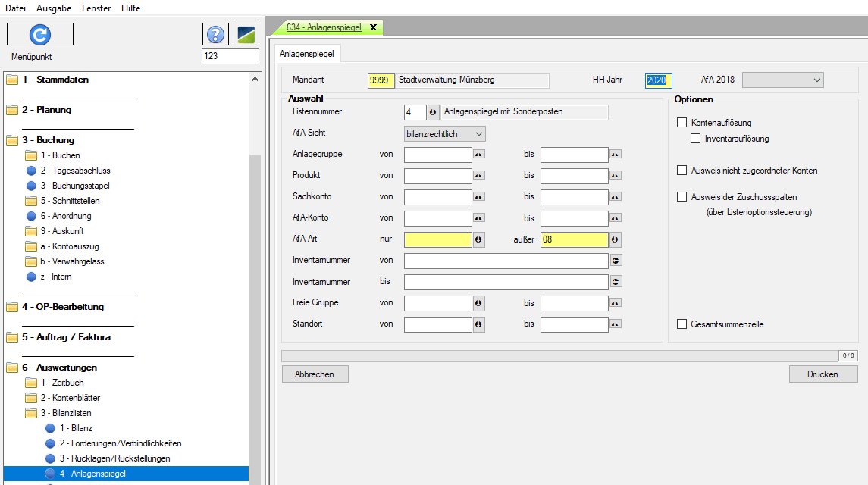This screenshot has height=485, width=868.
Task: Check the Gesamtsummenzeile checkbox
Action: [x=682, y=324]
